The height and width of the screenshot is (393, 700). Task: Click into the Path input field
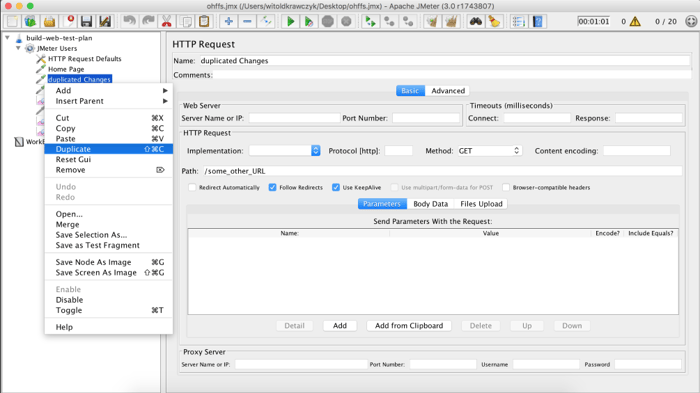coord(442,171)
